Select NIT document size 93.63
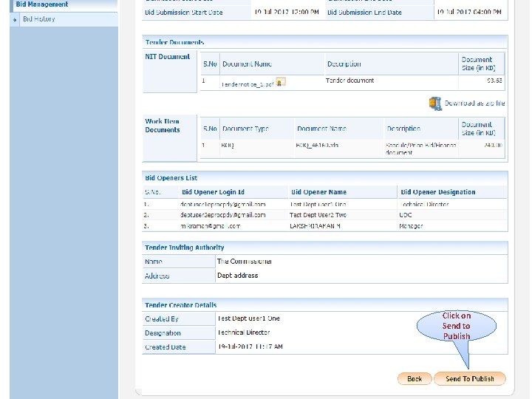The height and width of the screenshot is (399, 532). 494,81
